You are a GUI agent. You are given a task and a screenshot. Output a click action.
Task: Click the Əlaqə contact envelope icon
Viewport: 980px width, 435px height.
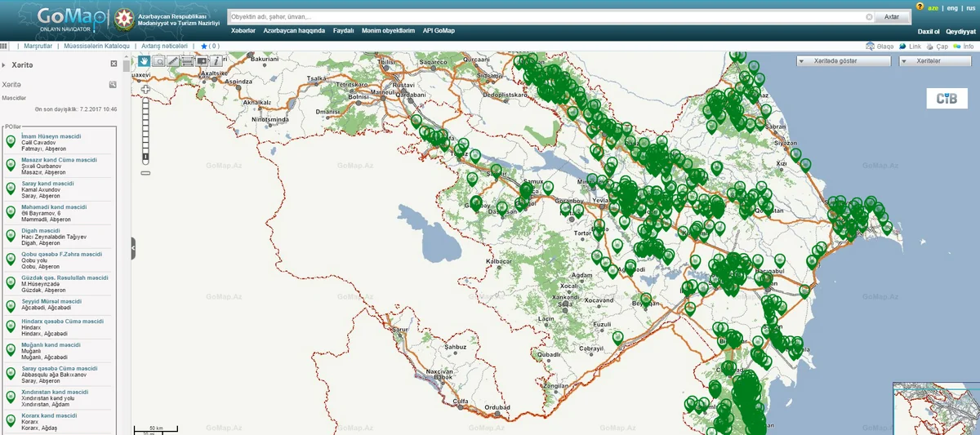pyautogui.click(x=870, y=47)
